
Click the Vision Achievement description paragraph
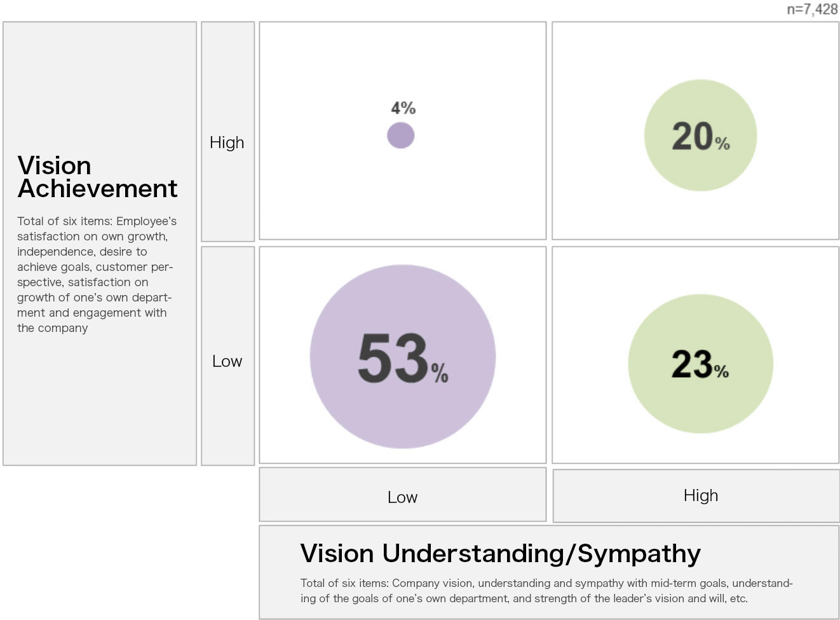97,275
